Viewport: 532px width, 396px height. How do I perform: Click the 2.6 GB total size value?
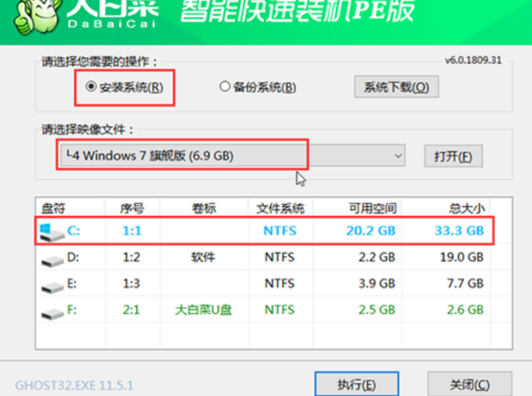[x=465, y=309]
